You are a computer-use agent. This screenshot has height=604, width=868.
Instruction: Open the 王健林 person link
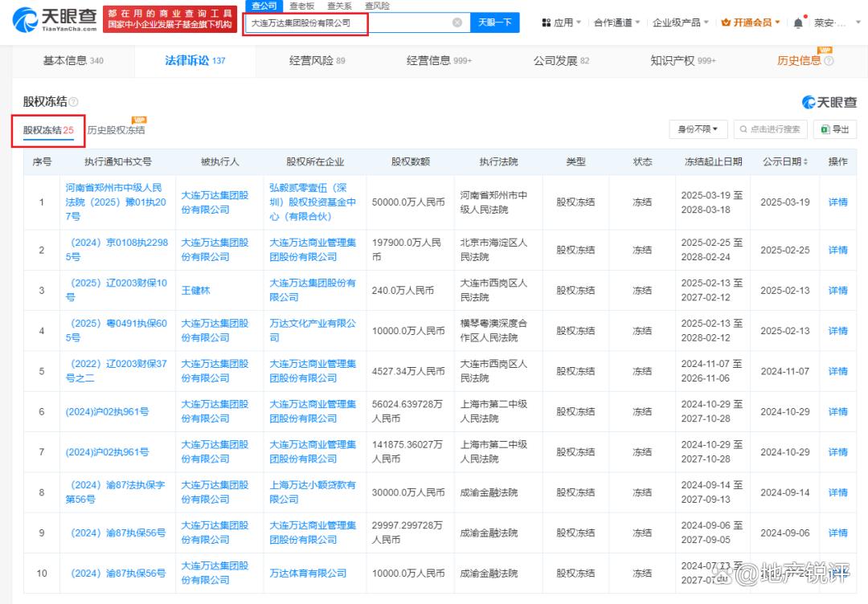point(195,291)
